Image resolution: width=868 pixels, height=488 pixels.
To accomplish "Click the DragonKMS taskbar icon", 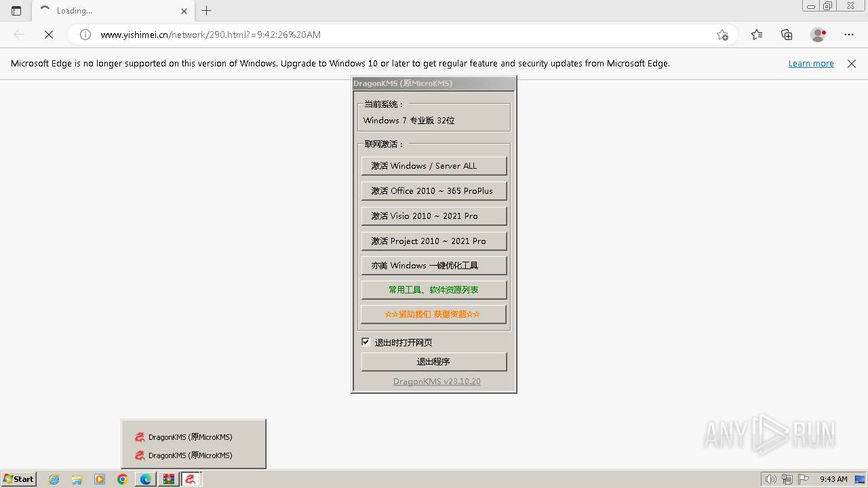I will click(x=191, y=479).
